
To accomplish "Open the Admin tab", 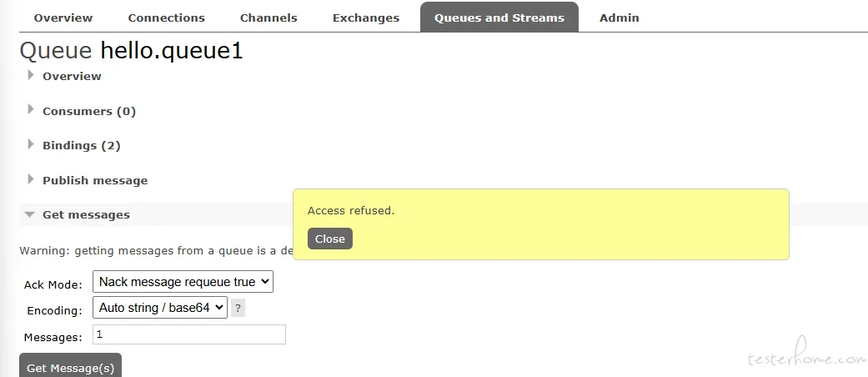I will (x=619, y=18).
